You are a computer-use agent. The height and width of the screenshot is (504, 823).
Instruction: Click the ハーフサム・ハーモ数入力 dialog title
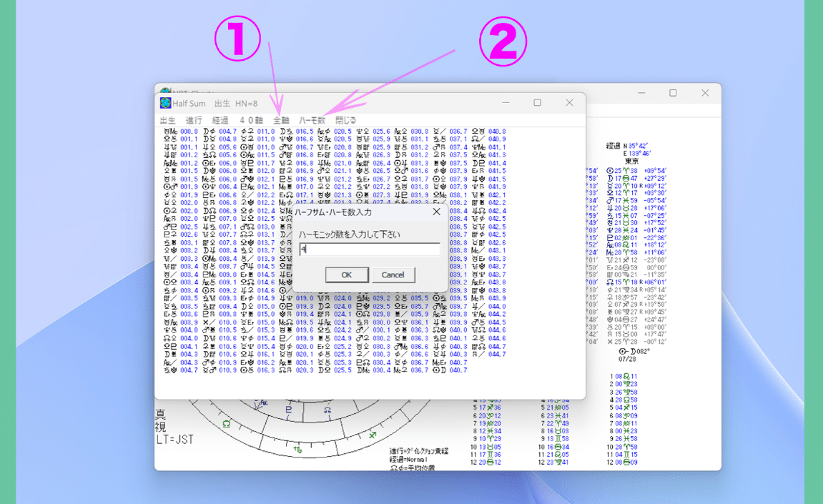click(332, 212)
